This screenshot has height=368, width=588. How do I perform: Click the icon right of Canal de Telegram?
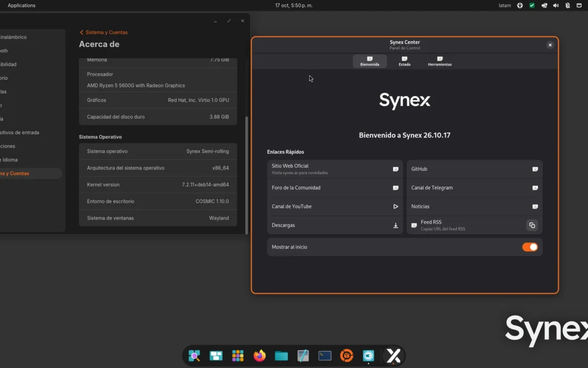(x=535, y=188)
